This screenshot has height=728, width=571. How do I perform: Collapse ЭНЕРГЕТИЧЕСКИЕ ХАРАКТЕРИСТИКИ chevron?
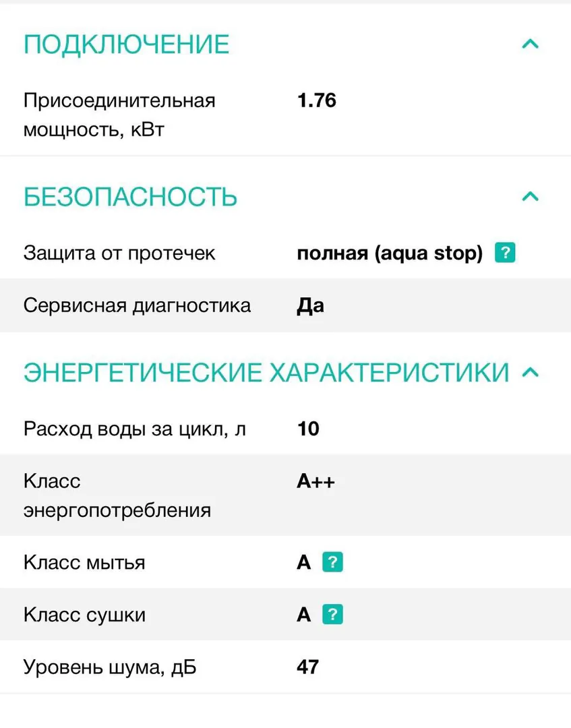pyautogui.click(x=530, y=372)
